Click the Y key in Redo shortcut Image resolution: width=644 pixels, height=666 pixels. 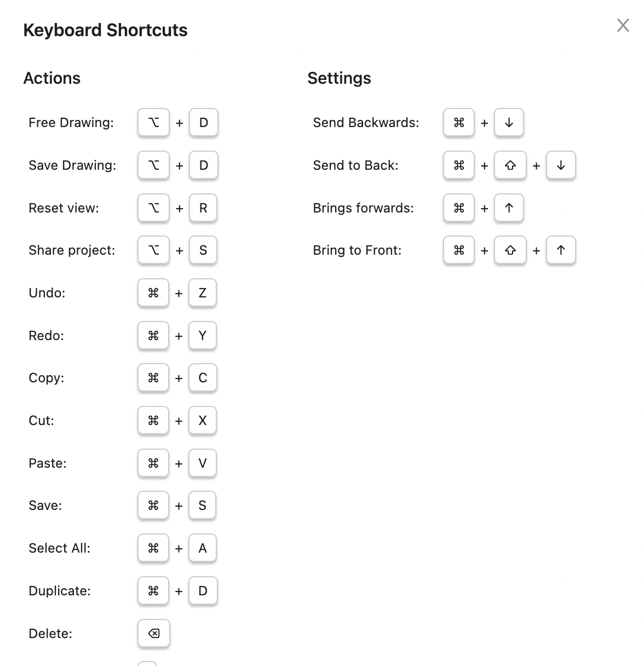click(x=203, y=336)
